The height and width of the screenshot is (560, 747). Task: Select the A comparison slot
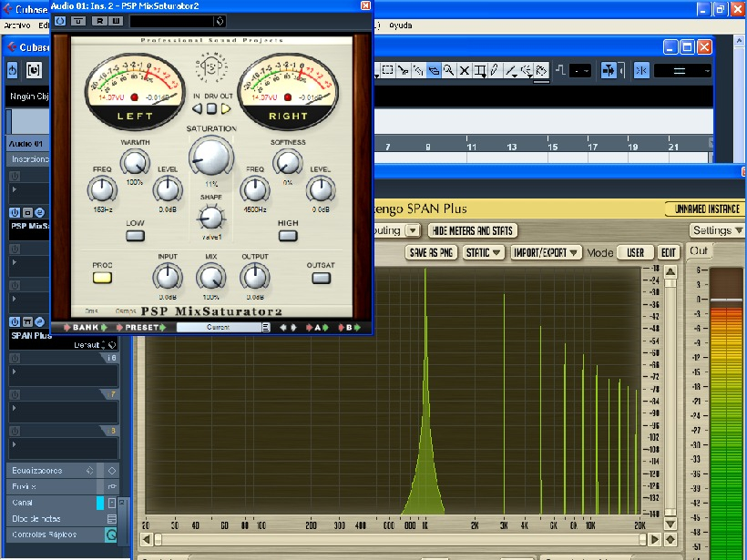[317, 328]
